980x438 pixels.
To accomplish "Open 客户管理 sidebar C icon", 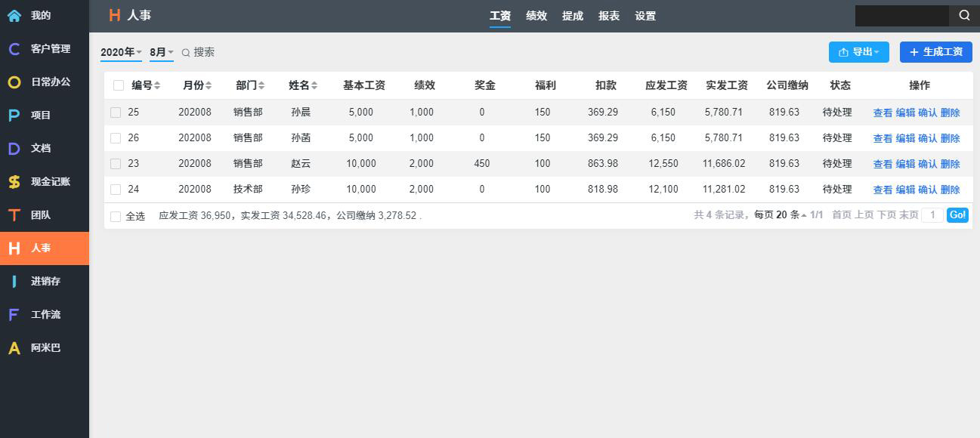I will coord(14,48).
